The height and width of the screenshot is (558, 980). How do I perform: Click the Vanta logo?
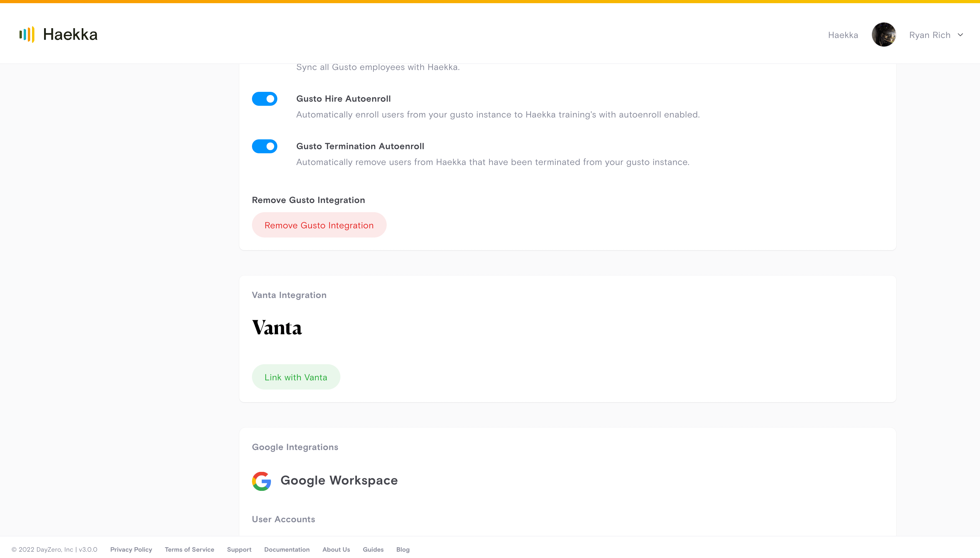277,328
